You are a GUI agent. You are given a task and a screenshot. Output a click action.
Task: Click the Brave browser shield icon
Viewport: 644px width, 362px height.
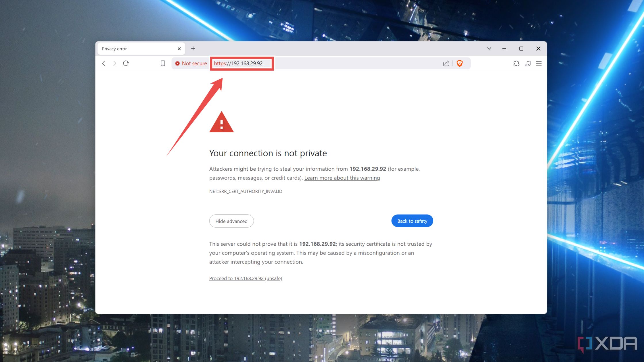461,63
